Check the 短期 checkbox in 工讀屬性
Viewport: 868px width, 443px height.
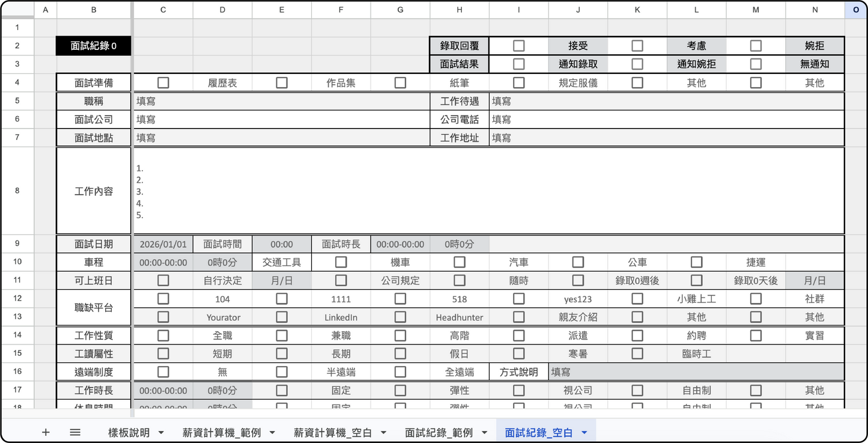pos(163,353)
